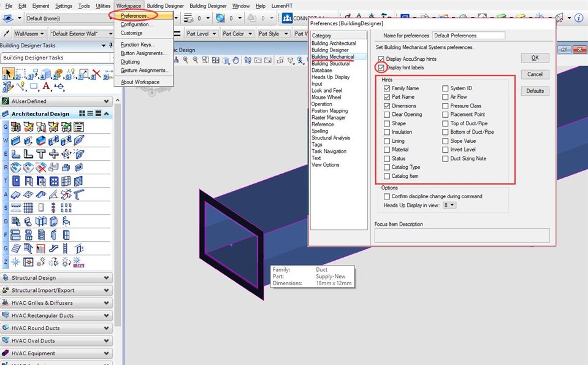Check Confirm discipline change during command
The height and width of the screenshot is (365, 588).
(387, 196)
